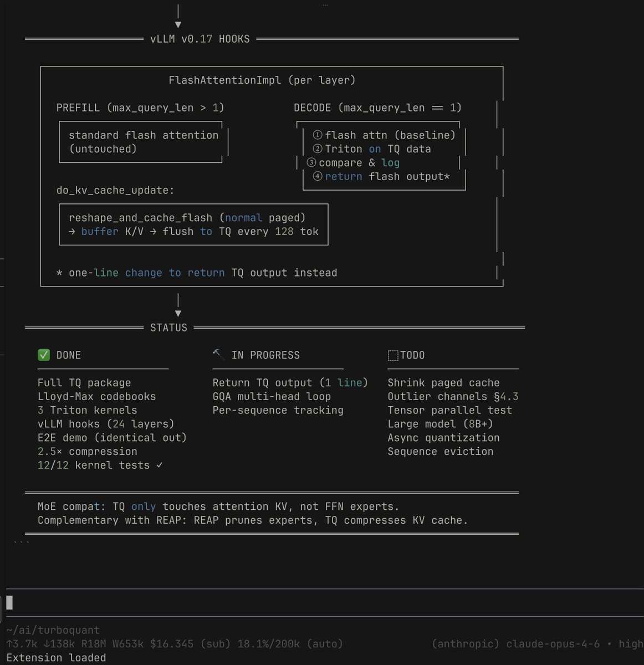Click 'Return TQ output (1 line)' item
Viewport: 644px width, 665px height.
(x=290, y=383)
